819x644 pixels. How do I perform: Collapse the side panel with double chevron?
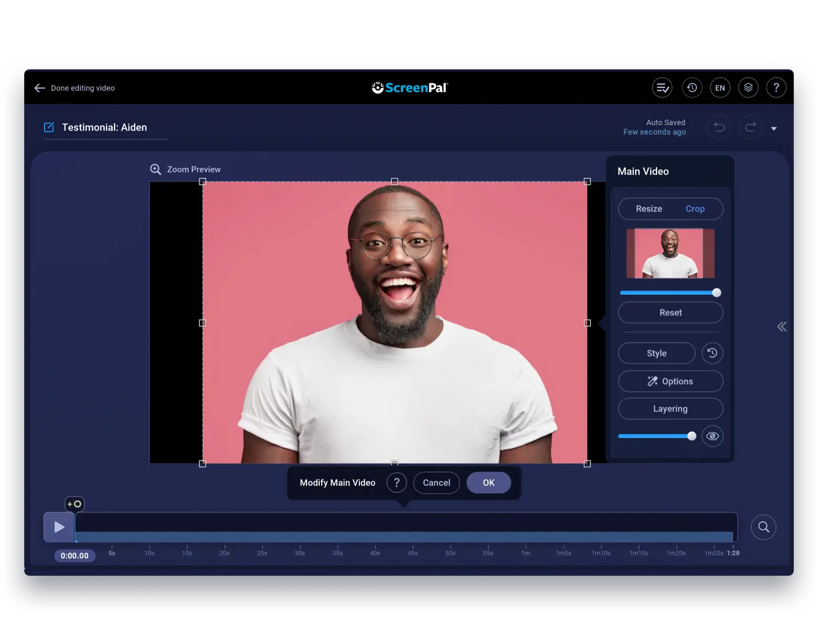pos(782,327)
